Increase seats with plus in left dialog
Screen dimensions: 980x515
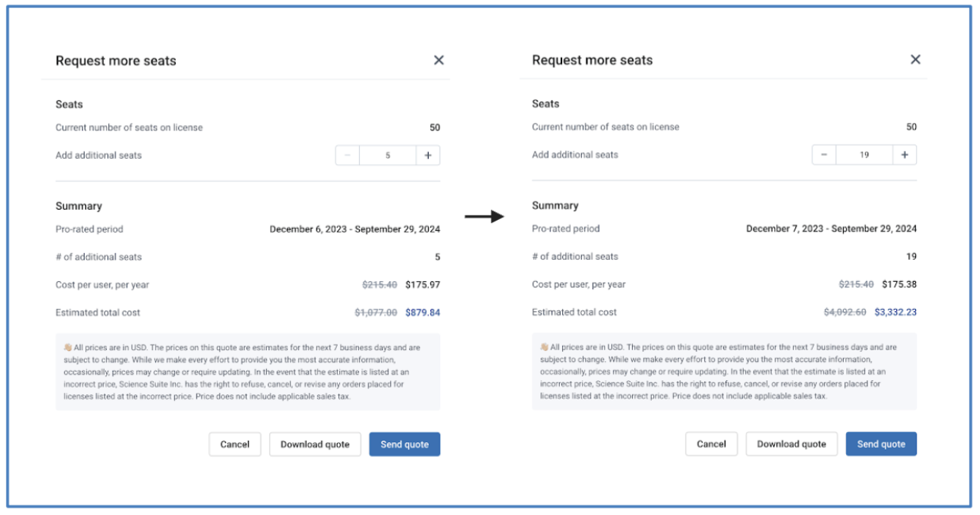(x=428, y=155)
